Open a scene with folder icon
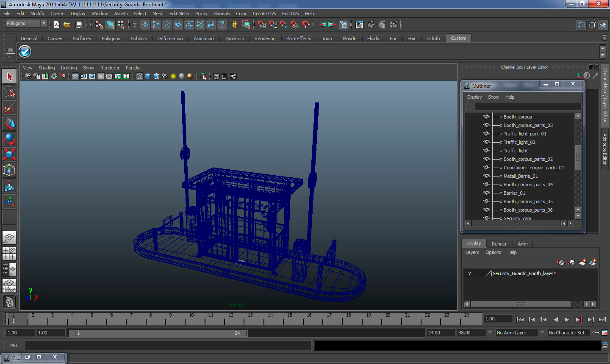The width and height of the screenshot is (610, 364). [x=67, y=25]
